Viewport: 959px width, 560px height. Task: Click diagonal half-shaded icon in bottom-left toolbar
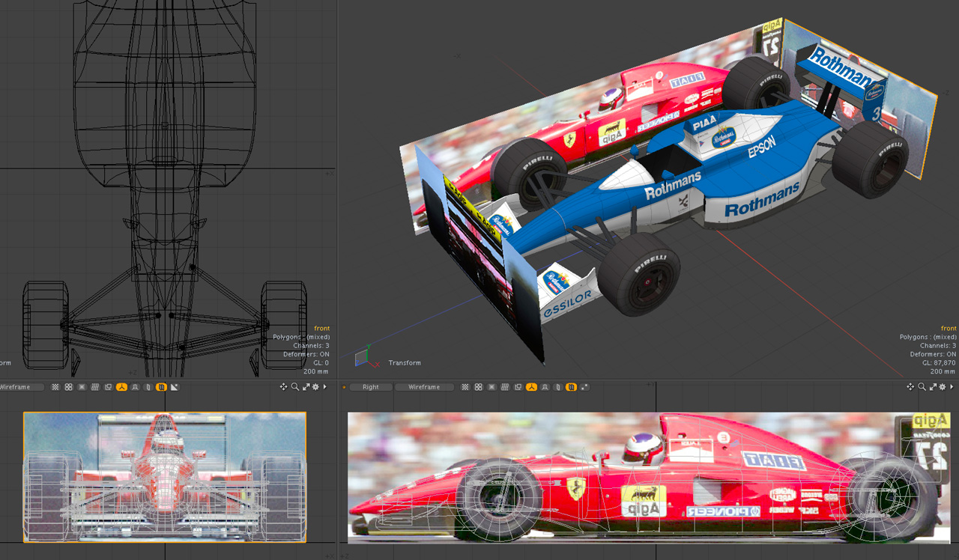tap(175, 387)
